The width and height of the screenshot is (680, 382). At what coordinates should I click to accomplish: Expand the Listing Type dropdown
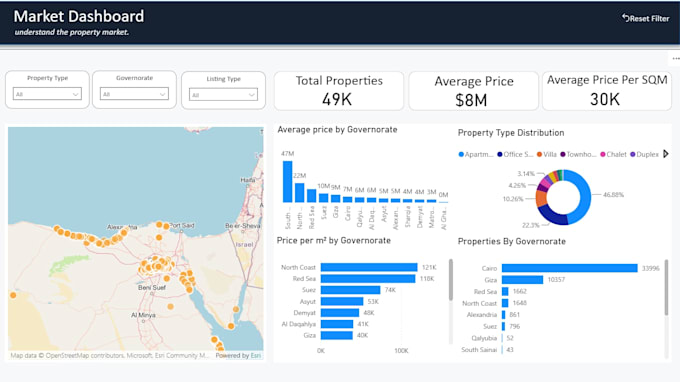223,95
